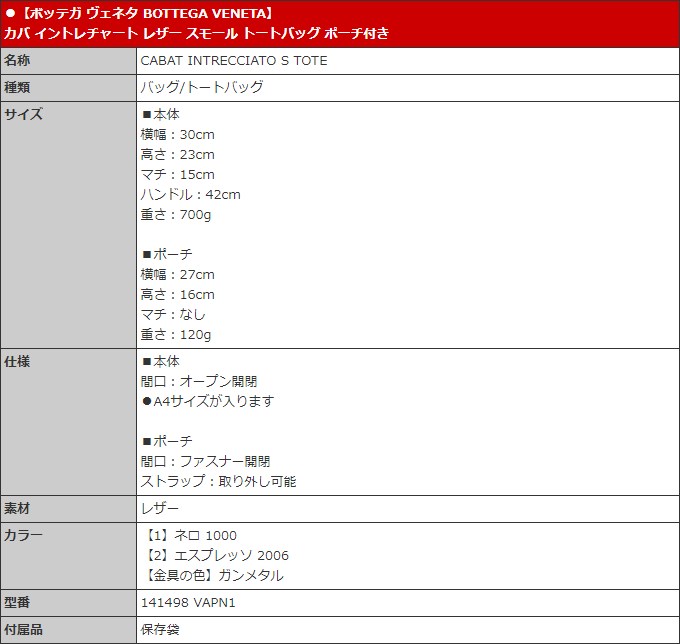Image resolution: width=680 pixels, height=644 pixels.
Task: Select '【金具の色】ガンメタル' text
Action: pos(213,575)
